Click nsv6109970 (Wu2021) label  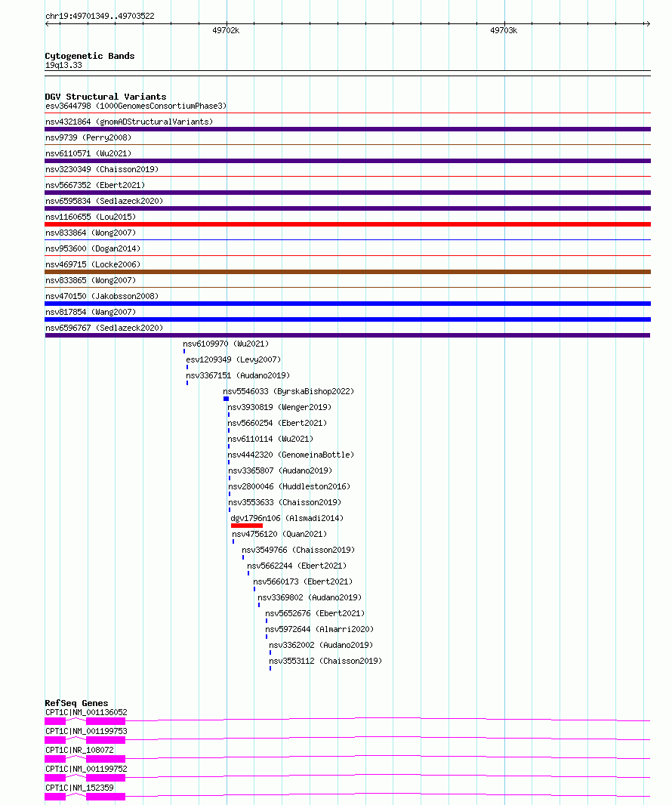[226, 344]
